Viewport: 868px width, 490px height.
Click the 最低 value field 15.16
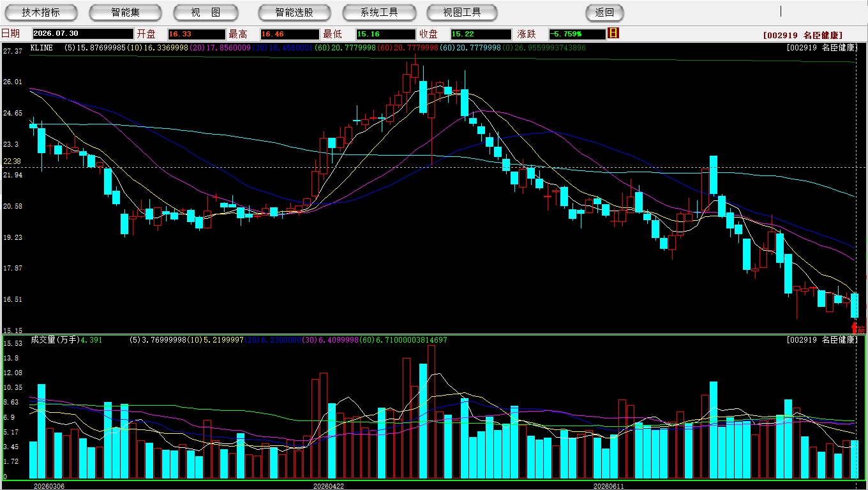(x=386, y=34)
